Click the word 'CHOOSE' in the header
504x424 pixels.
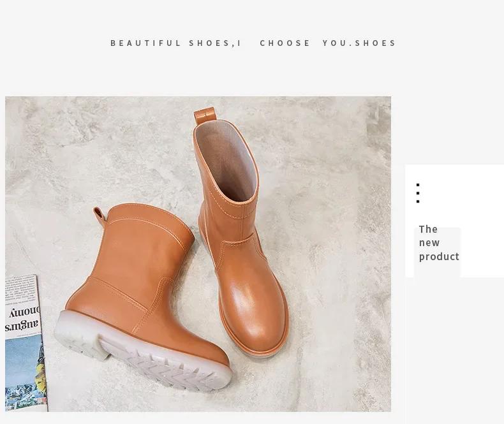[285, 43]
